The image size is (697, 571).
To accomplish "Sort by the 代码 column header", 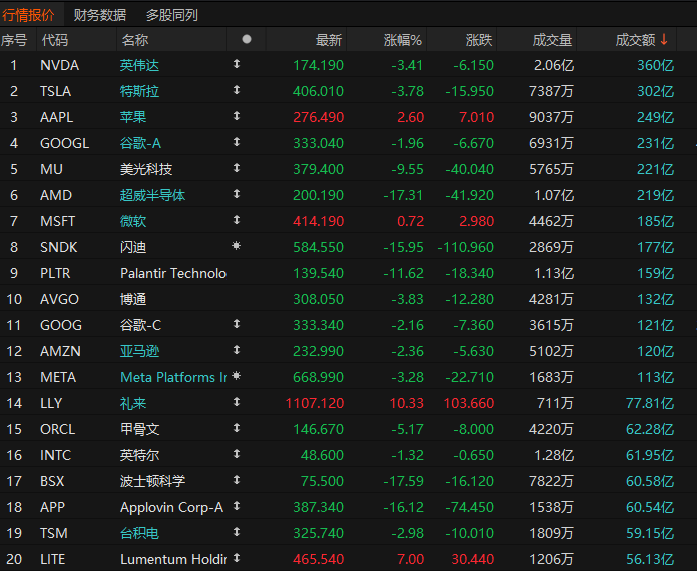I will pos(55,40).
